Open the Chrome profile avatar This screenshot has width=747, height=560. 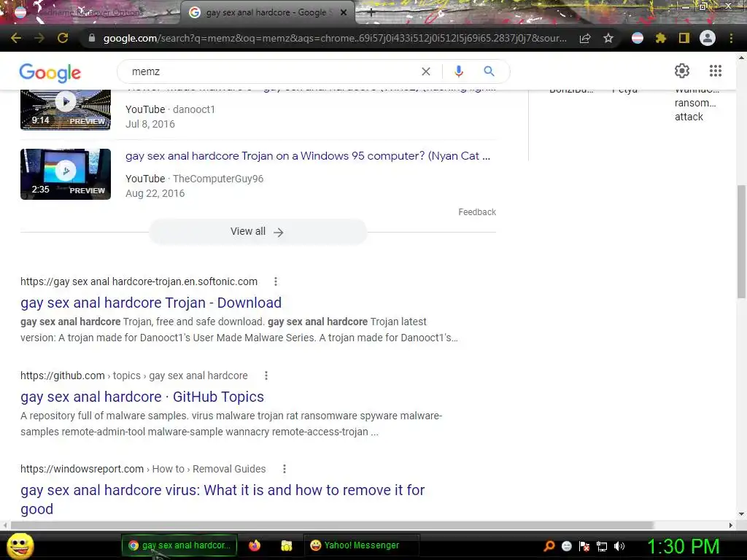[x=708, y=38]
